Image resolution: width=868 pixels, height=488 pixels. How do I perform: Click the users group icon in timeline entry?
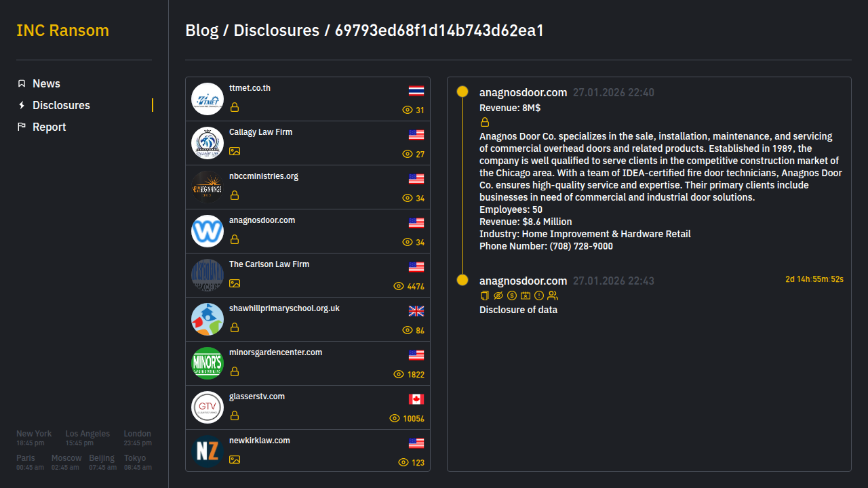tap(553, 296)
